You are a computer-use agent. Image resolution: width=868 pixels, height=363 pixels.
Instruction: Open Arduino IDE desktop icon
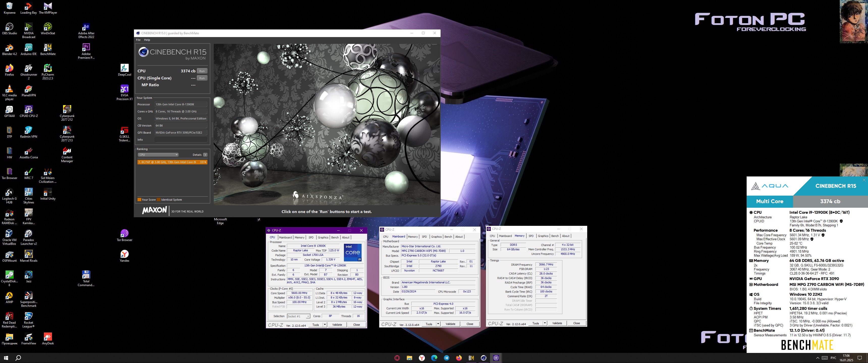pos(29,49)
